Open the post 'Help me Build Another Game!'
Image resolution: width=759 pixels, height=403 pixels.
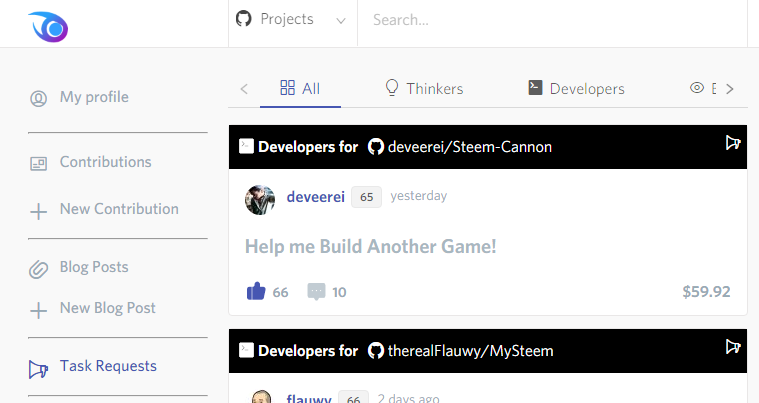pos(371,246)
